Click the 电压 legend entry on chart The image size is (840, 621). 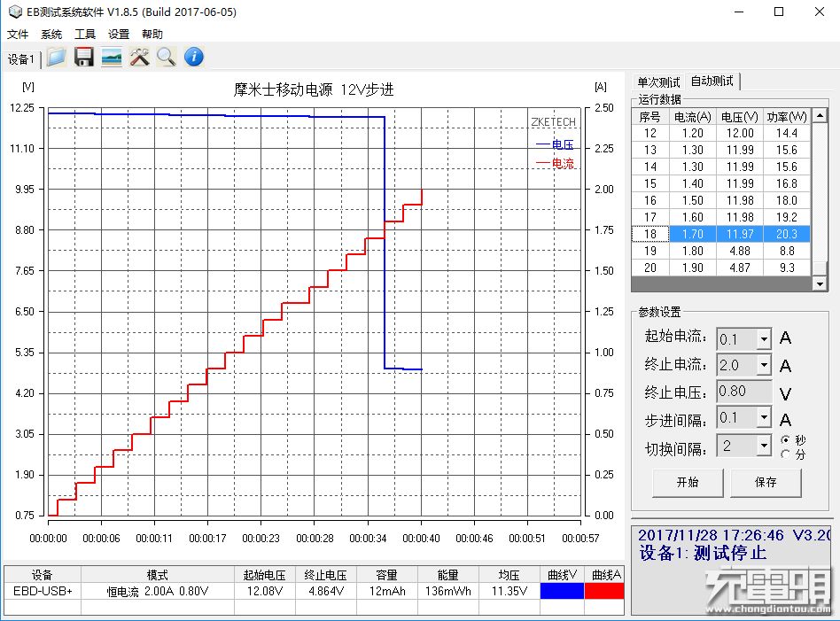click(x=555, y=144)
